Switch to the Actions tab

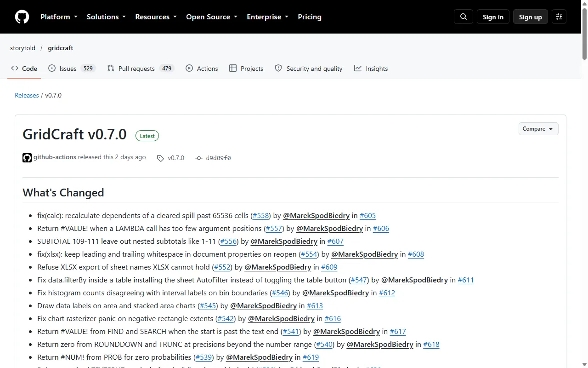[202, 69]
